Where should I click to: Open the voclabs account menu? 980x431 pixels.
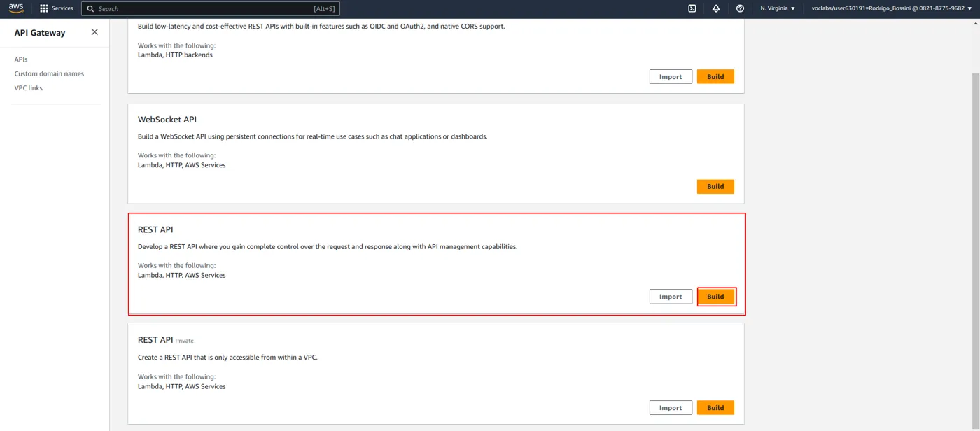pos(892,8)
